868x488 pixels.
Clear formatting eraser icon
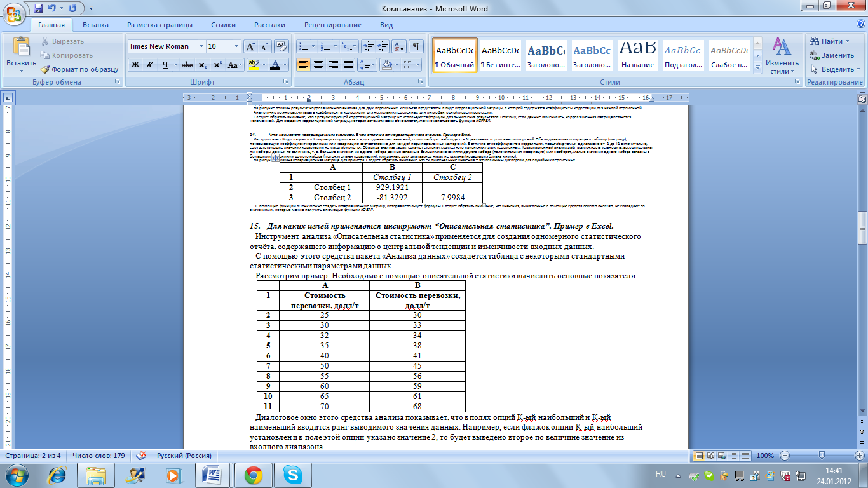coord(281,46)
